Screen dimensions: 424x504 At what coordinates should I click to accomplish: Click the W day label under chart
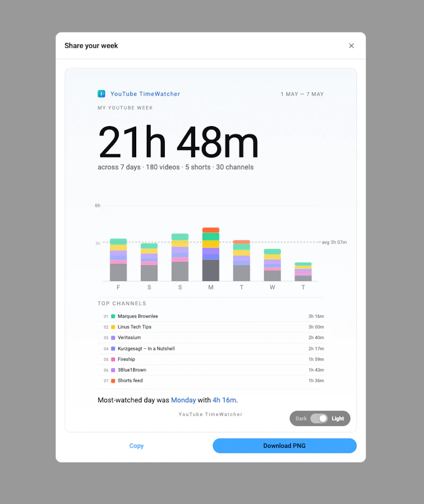coord(272,287)
